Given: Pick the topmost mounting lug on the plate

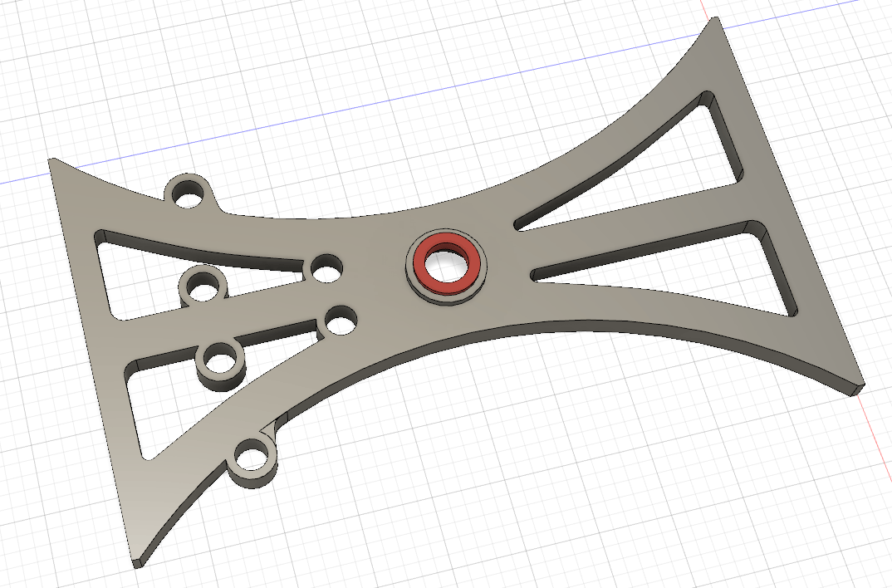Looking at the screenshot, I should click(189, 193).
